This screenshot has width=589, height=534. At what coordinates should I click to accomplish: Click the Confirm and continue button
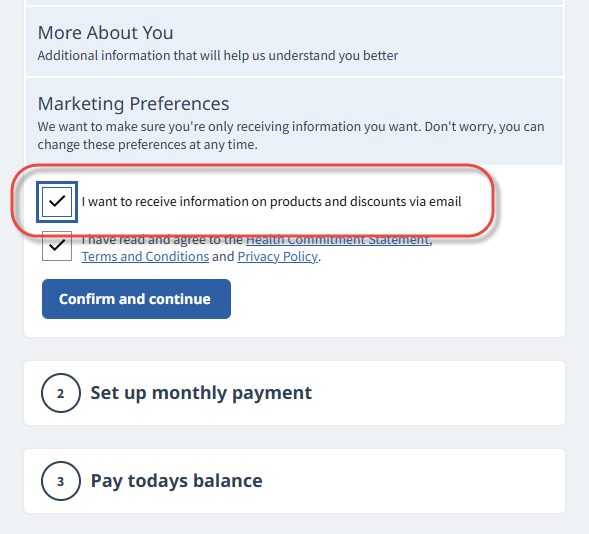tap(136, 299)
